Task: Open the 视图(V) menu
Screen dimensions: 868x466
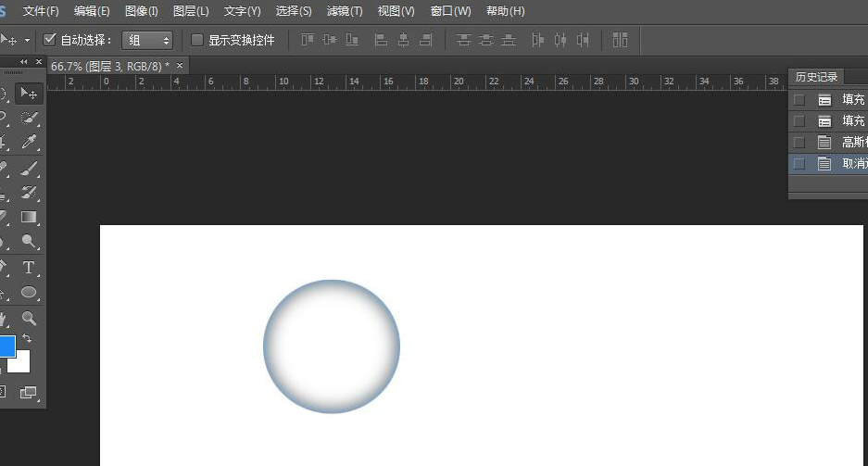Action: [x=396, y=11]
